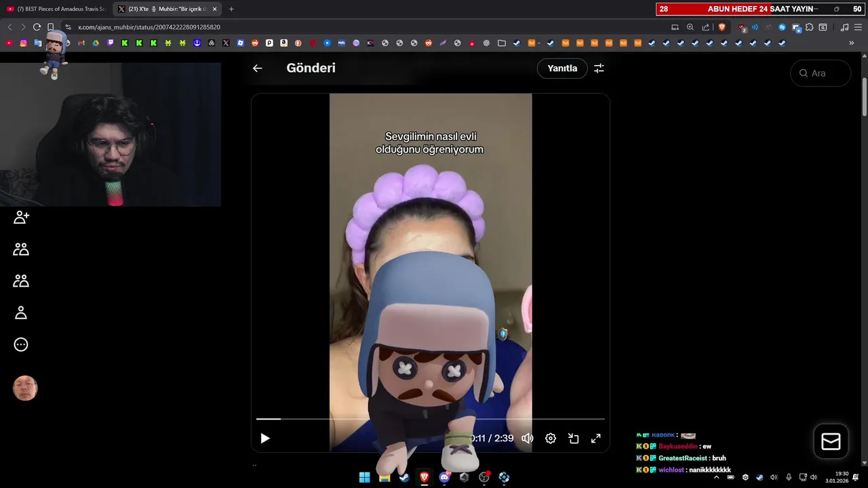868x488 pixels.
Task: Reload the current page
Action: [x=37, y=27]
